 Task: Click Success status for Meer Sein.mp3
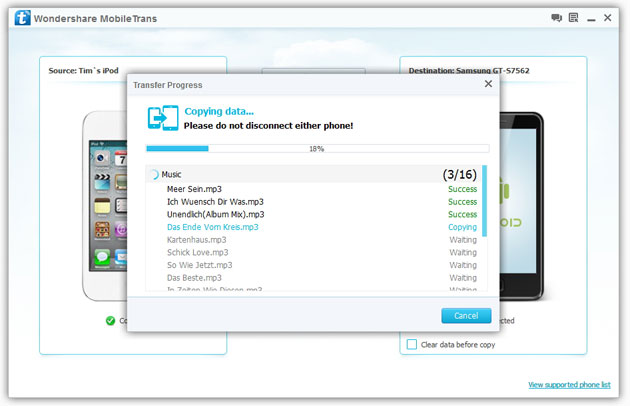point(462,189)
